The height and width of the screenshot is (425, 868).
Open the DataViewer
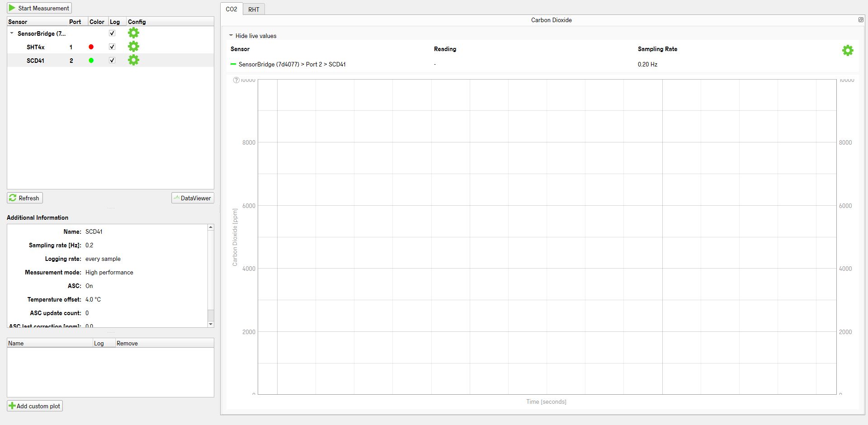point(193,198)
